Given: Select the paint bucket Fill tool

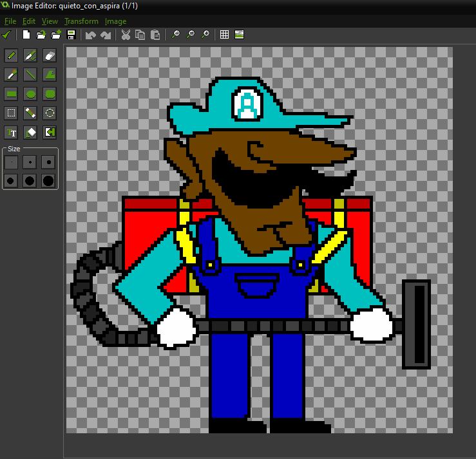Looking at the screenshot, I should [30, 133].
